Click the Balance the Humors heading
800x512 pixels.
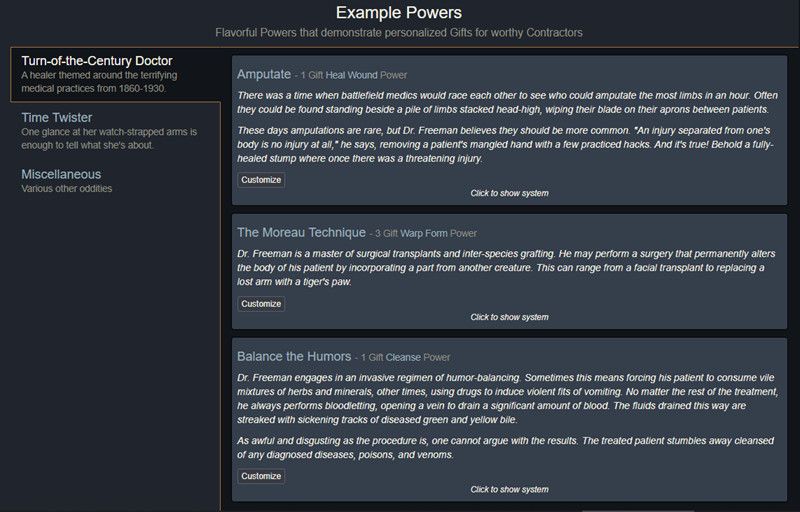click(294, 356)
